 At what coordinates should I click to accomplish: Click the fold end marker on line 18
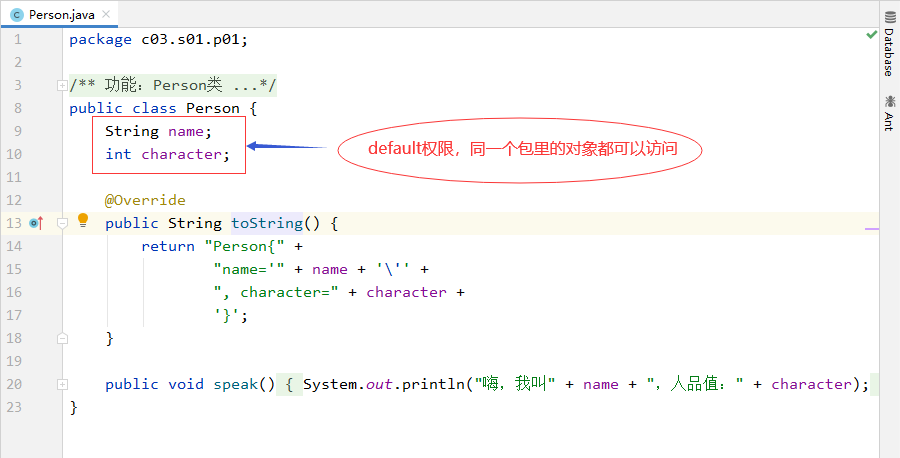pos(62,339)
